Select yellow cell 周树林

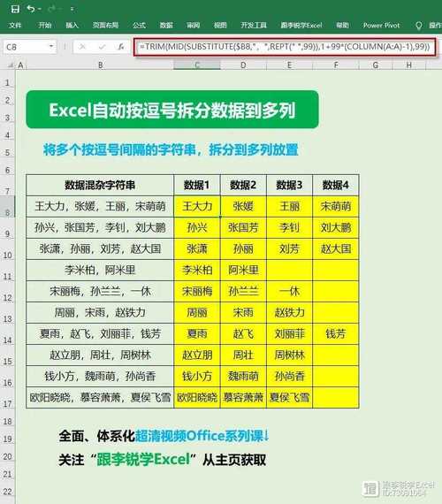click(x=289, y=355)
